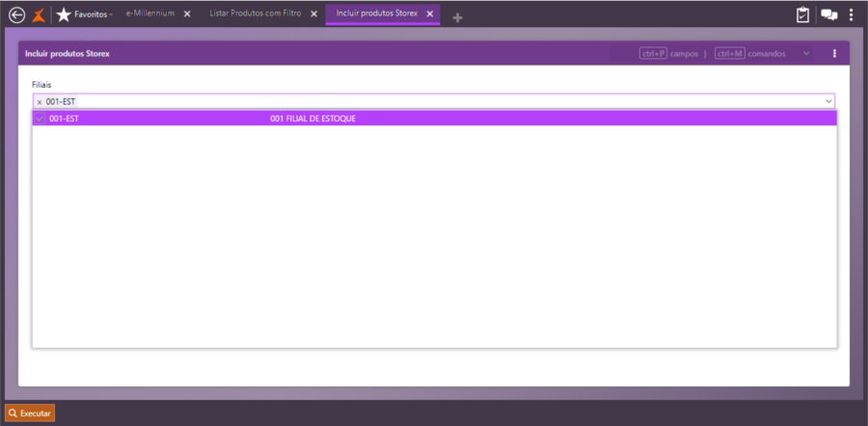868x426 pixels.
Task: Open the clipboard checklist icon
Action: tap(802, 14)
